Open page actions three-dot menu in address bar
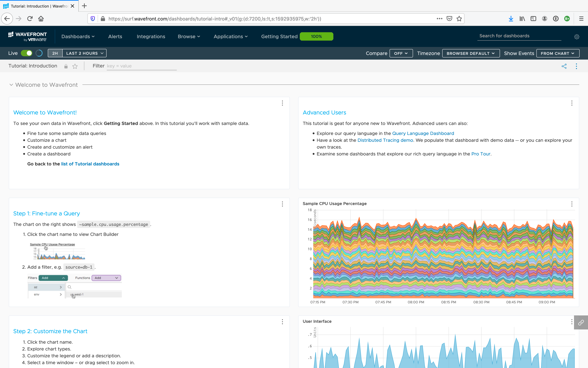 [439, 19]
